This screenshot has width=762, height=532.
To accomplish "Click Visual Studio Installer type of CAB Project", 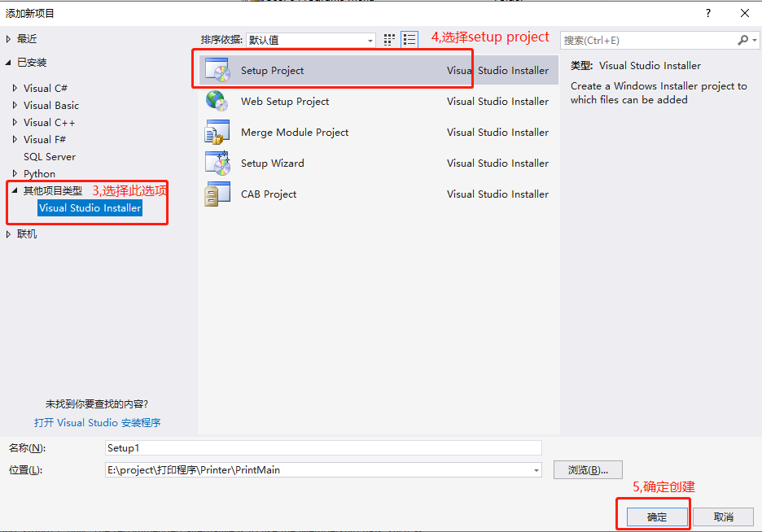I will click(497, 194).
